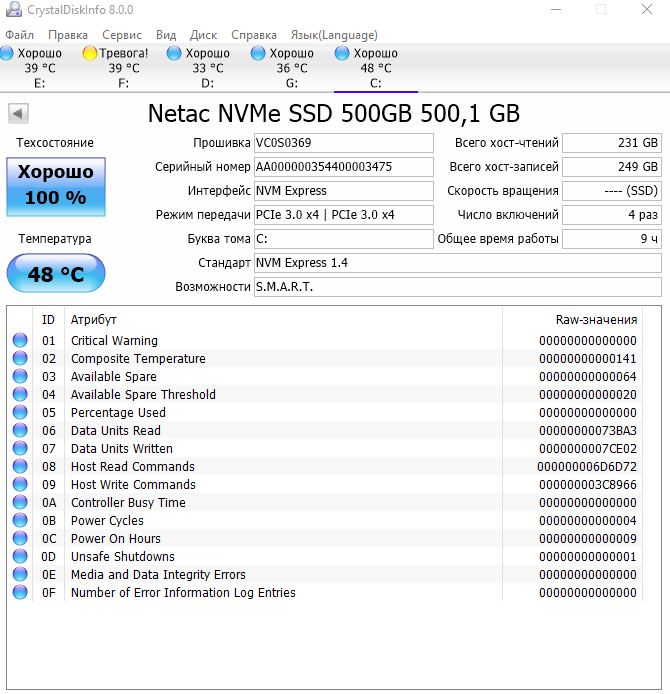The width and height of the screenshot is (670, 694).
Task: Click total host reads value 231 GB
Action: 612,143
